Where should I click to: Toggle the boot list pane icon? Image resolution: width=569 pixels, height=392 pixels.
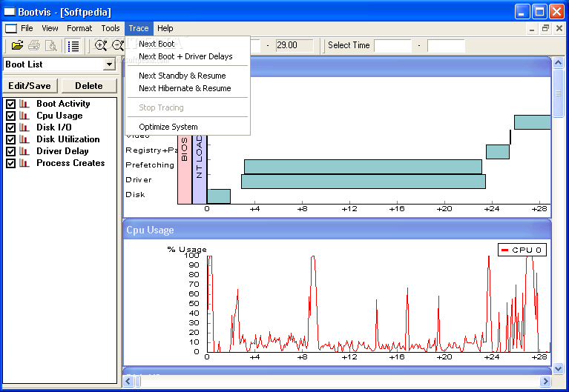(73, 46)
